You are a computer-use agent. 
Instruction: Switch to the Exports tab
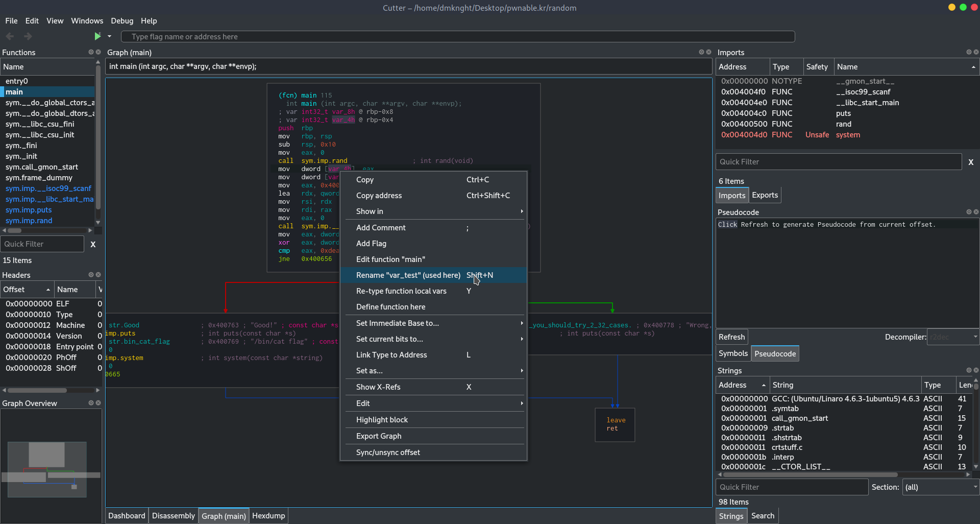click(x=765, y=195)
